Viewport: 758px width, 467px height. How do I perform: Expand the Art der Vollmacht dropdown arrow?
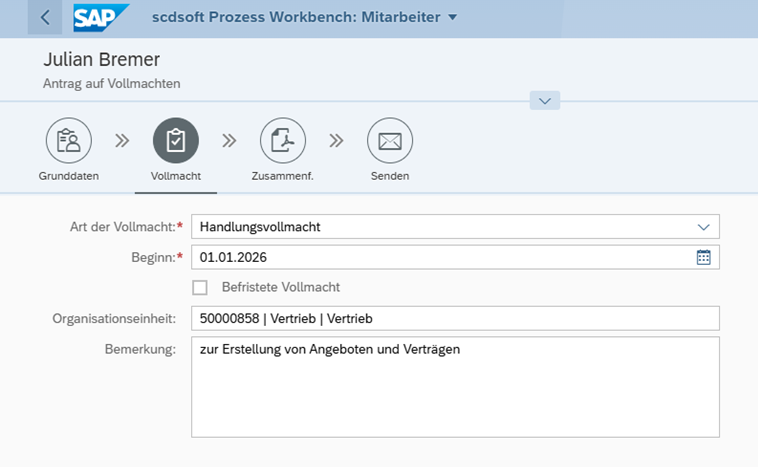(x=703, y=227)
